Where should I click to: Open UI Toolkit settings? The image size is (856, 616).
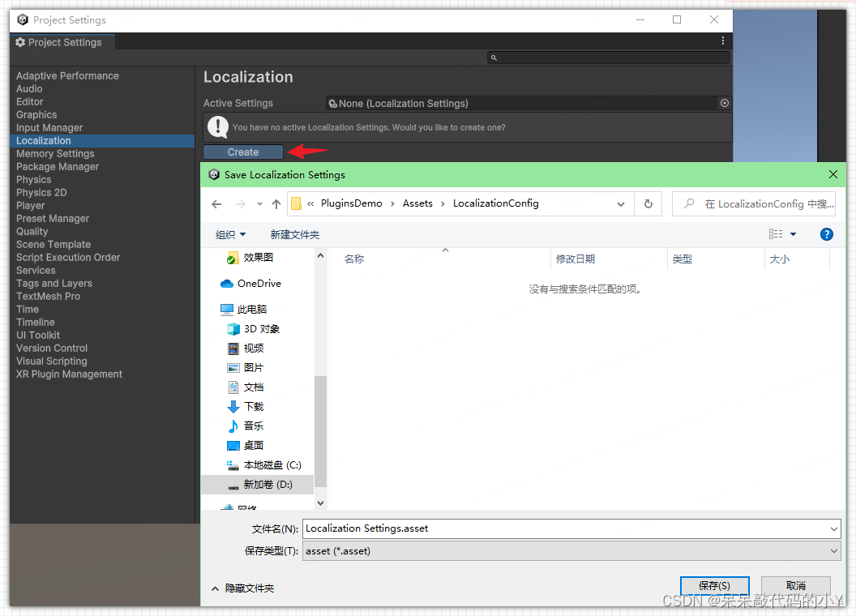point(37,336)
